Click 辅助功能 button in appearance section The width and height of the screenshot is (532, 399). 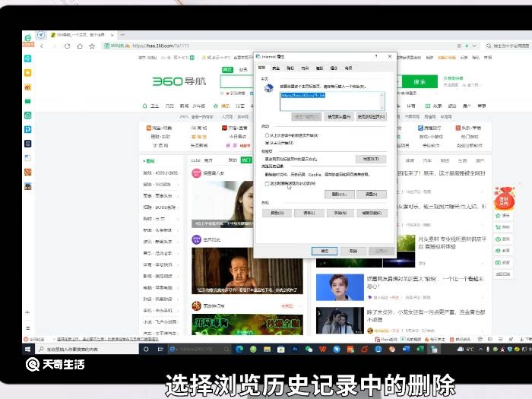pos(372,213)
